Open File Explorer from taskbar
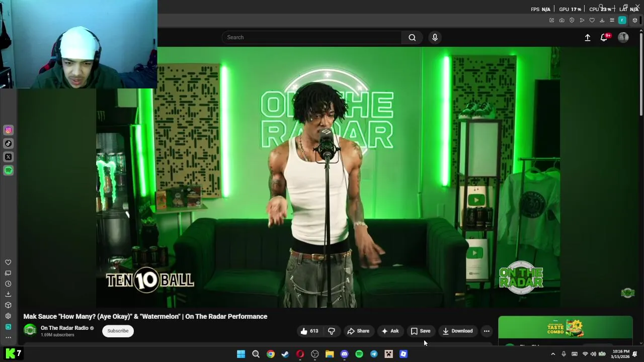This screenshot has width=644, height=362. tap(330, 354)
